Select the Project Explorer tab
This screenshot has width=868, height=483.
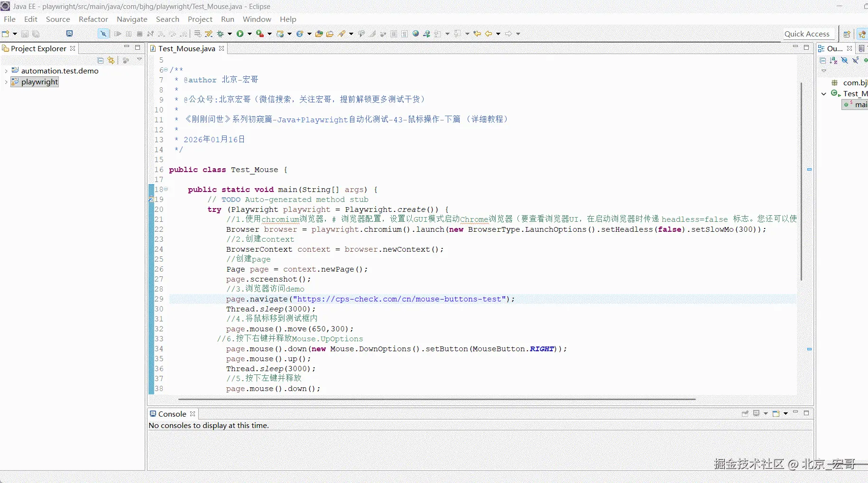tap(38, 48)
